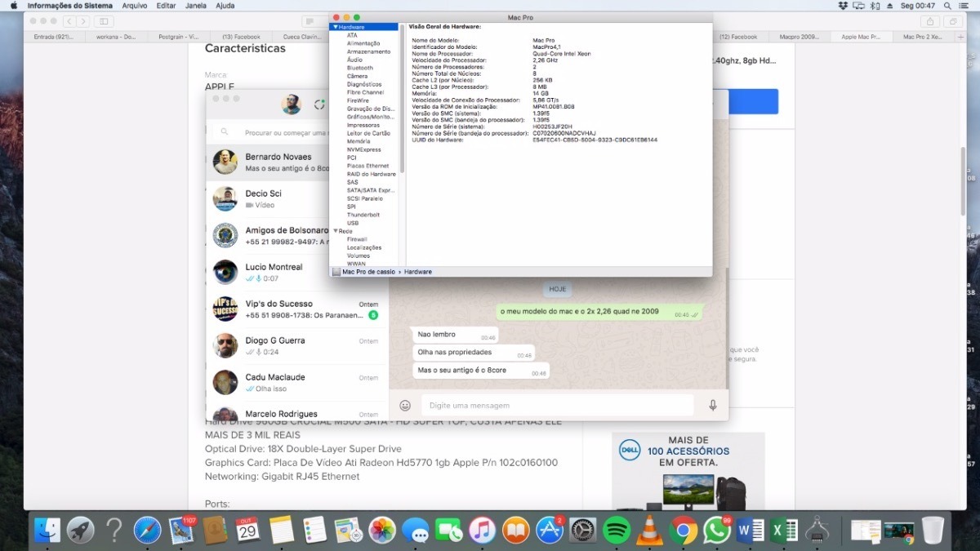Open Microsoft Word icon in dock
The height and width of the screenshot is (551, 980).
coord(751,531)
